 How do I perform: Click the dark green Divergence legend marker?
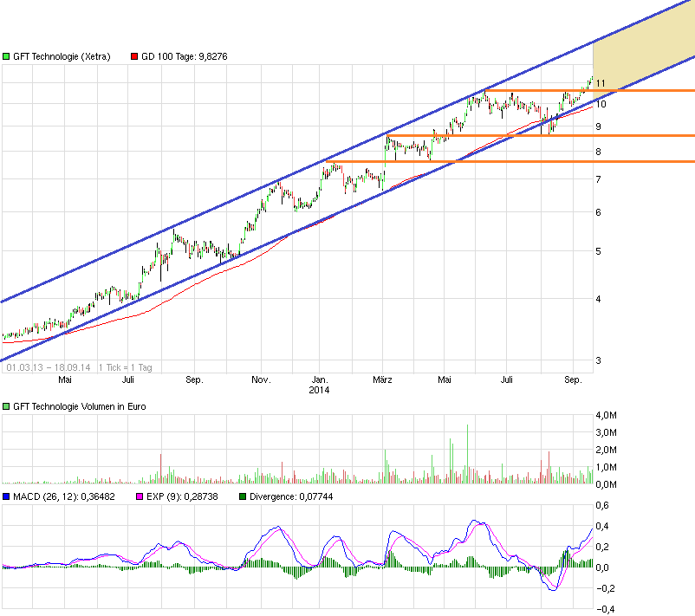pos(243,496)
